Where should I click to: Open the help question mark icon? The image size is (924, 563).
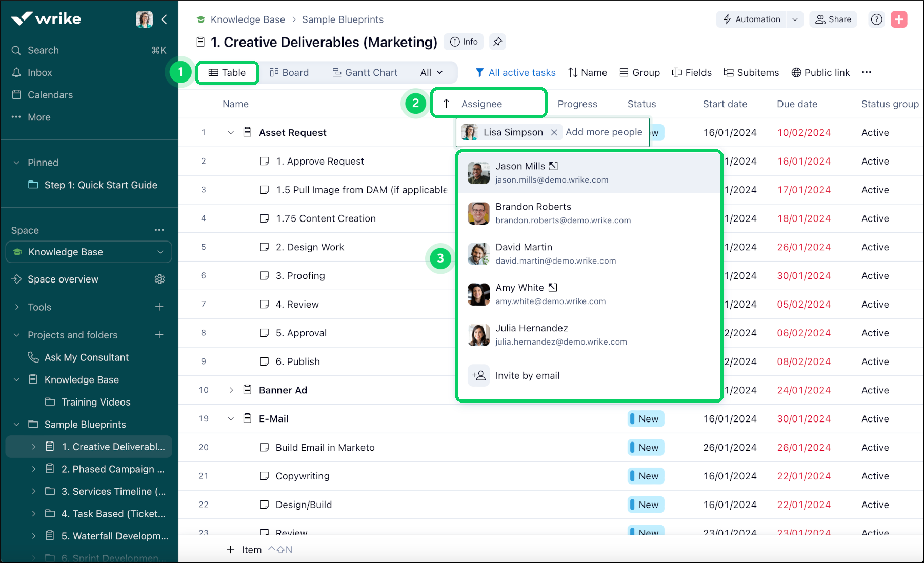coord(877,19)
